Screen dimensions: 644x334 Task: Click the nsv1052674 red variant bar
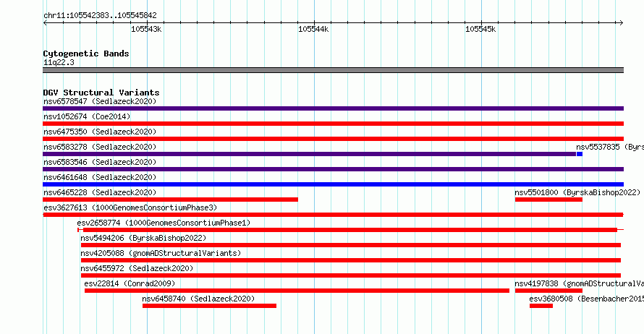coord(333,124)
